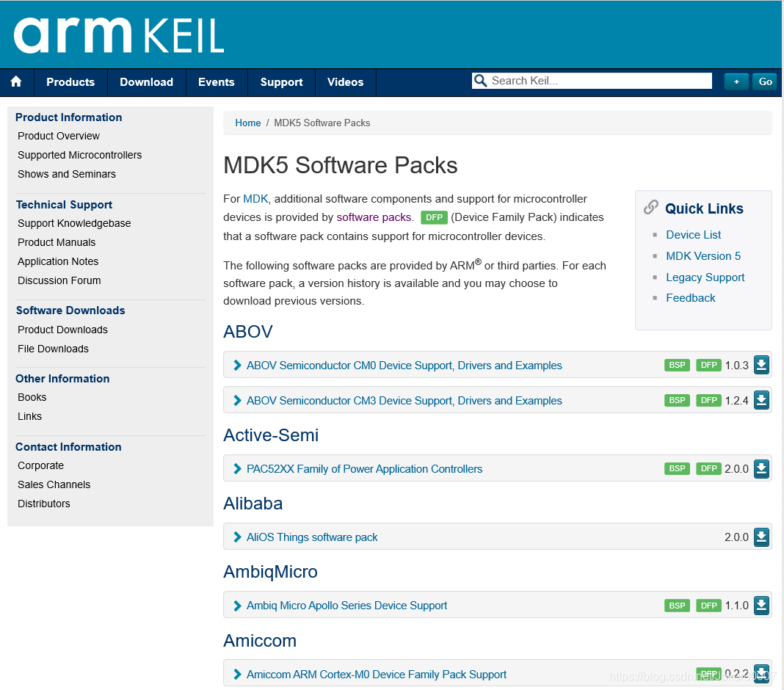The height and width of the screenshot is (690, 784).
Task: Open the Download menu
Action: (147, 82)
